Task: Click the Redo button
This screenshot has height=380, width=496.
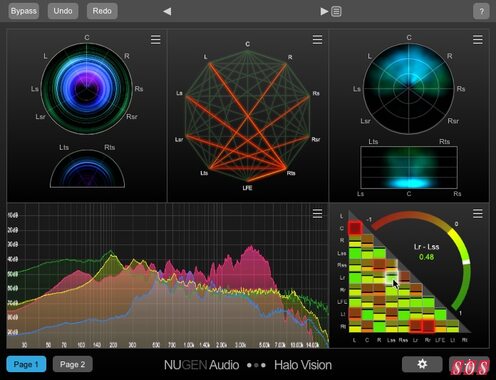Action: click(102, 11)
